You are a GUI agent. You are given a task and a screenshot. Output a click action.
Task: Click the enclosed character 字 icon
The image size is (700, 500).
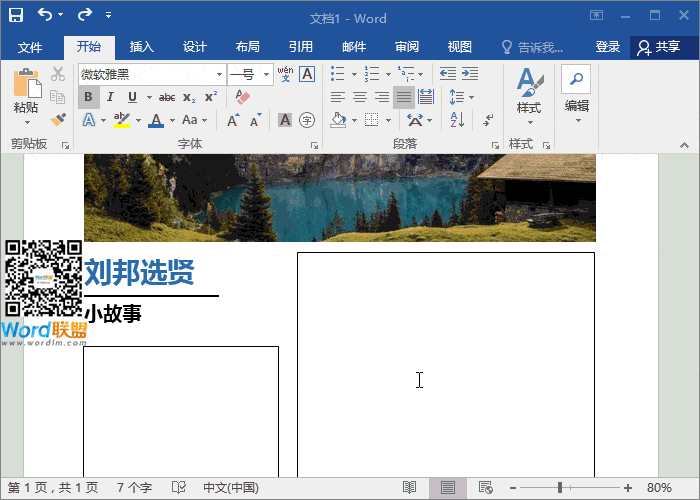(307, 120)
